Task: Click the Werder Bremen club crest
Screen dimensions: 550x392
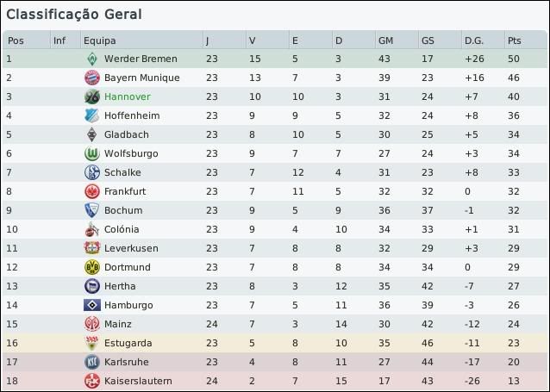Action: pos(91,59)
